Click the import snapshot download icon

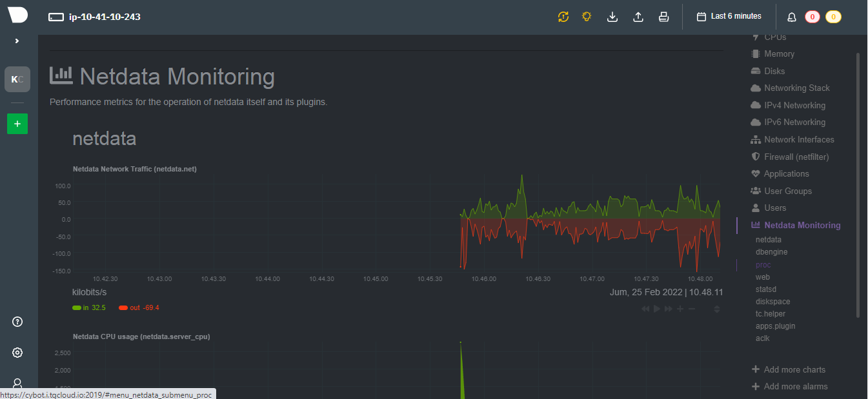click(x=613, y=17)
